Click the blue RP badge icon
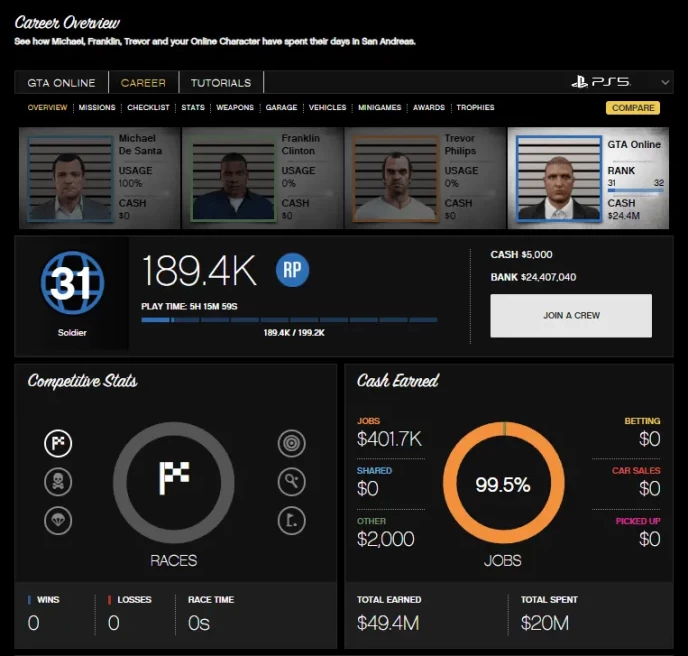Viewport: 688px width, 656px height. coord(292,270)
